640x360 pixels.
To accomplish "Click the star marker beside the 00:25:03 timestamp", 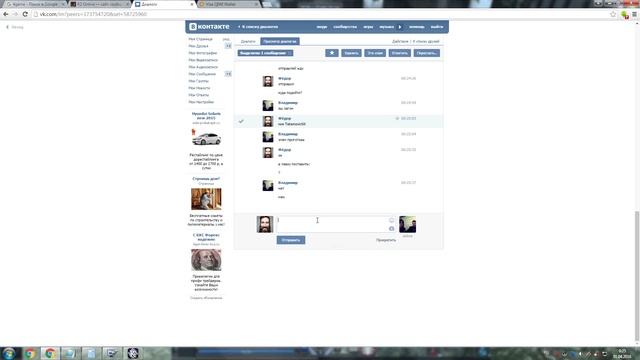I will click(397, 119).
